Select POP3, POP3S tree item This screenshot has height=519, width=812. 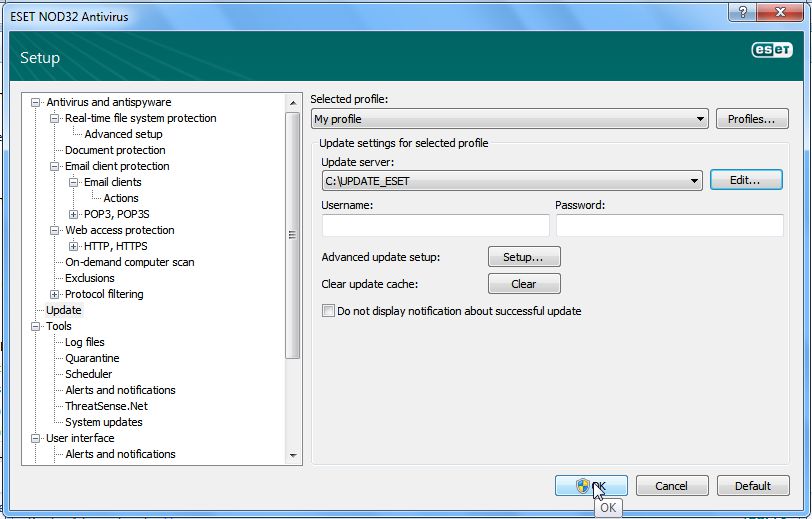(117, 214)
